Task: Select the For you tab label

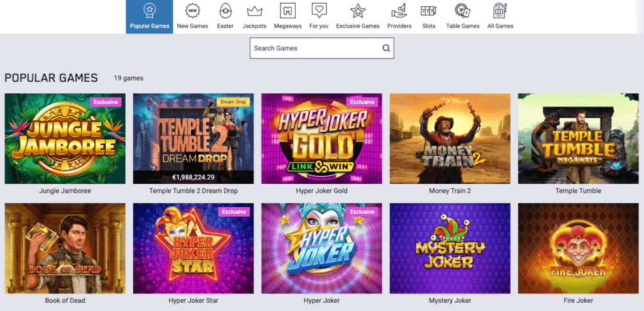Action: (319, 26)
